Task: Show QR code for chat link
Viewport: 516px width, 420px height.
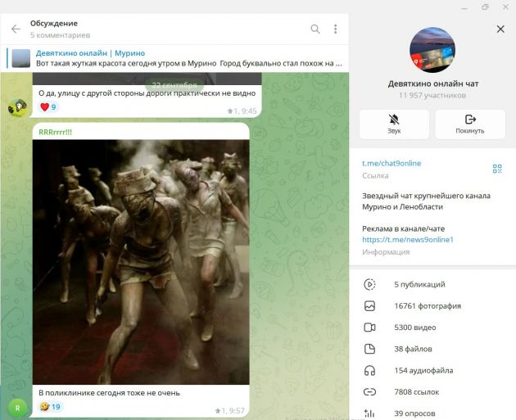Action: pyautogui.click(x=497, y=169)
